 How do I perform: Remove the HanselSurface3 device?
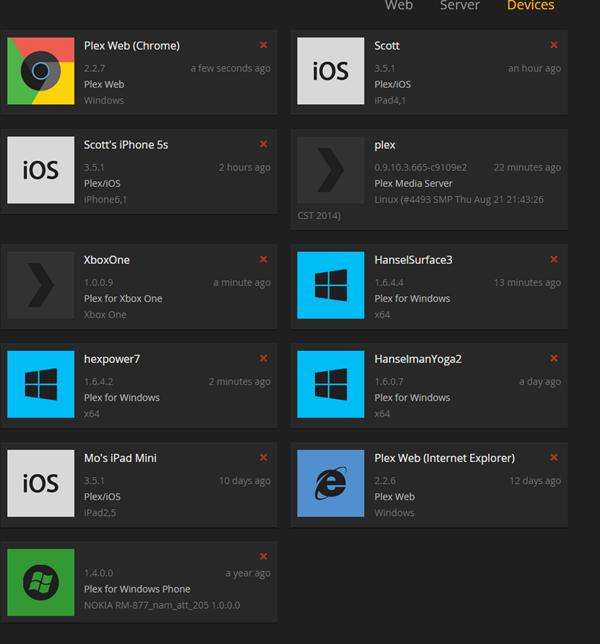554,259
